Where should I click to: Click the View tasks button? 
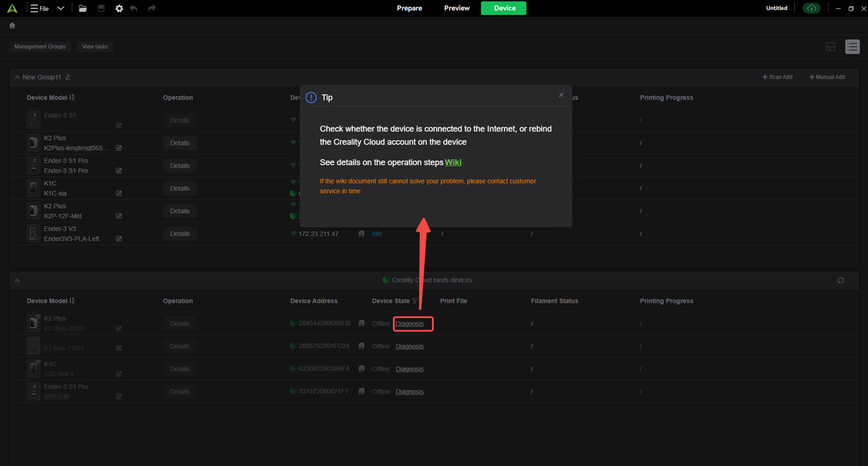click(95, 47)
